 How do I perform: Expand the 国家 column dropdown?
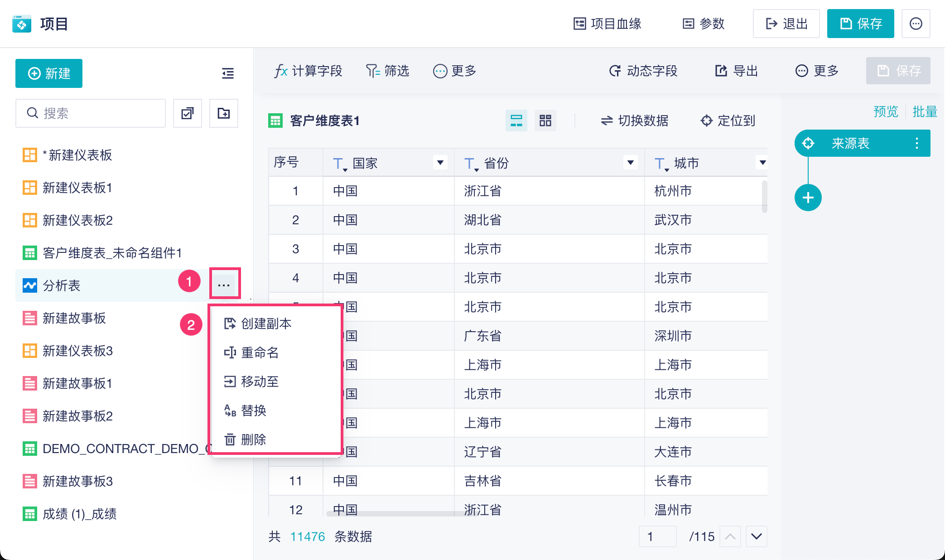tap(440, 163)
